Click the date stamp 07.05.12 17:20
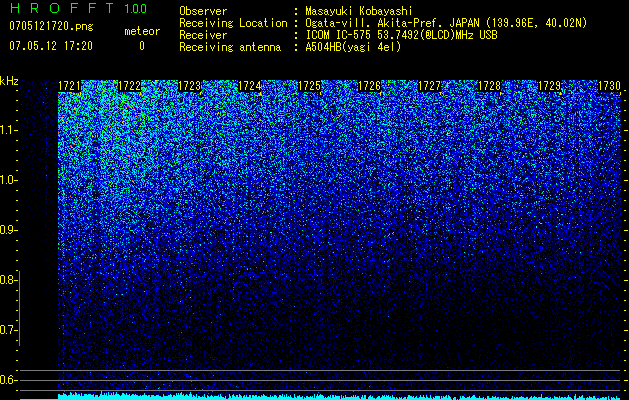 51,46
